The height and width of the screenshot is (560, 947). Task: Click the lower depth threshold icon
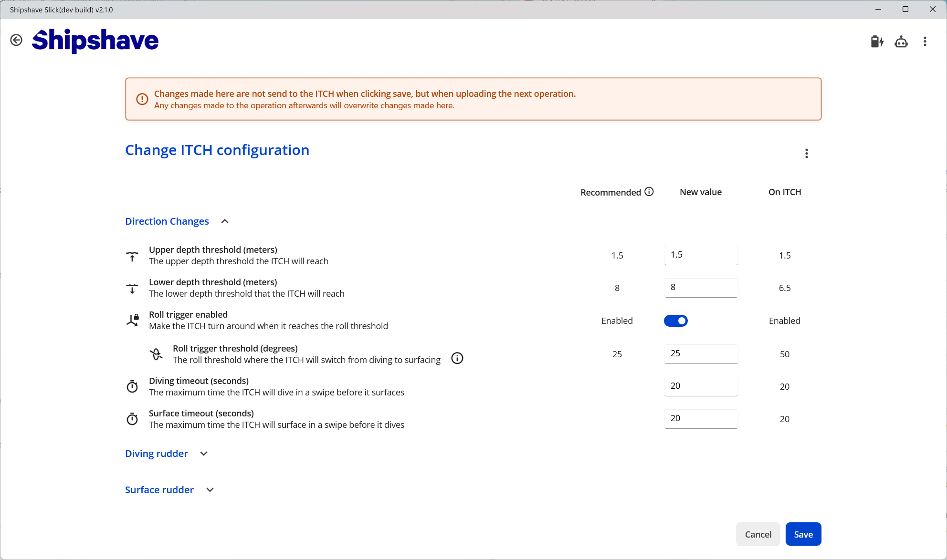click(x=132, y=289)
